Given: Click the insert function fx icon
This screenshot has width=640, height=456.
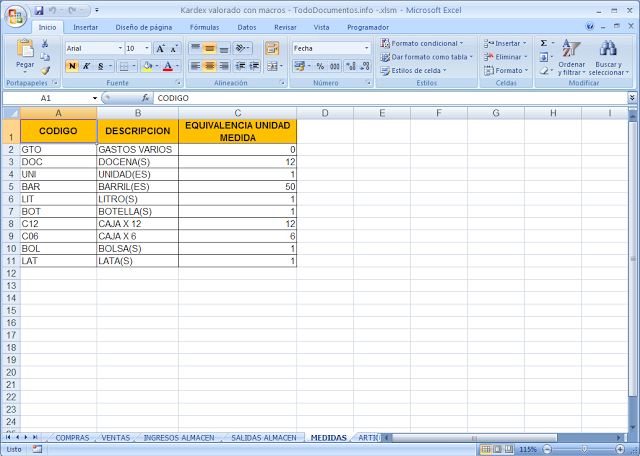Looking at the screenshot, I should [145, 98].
